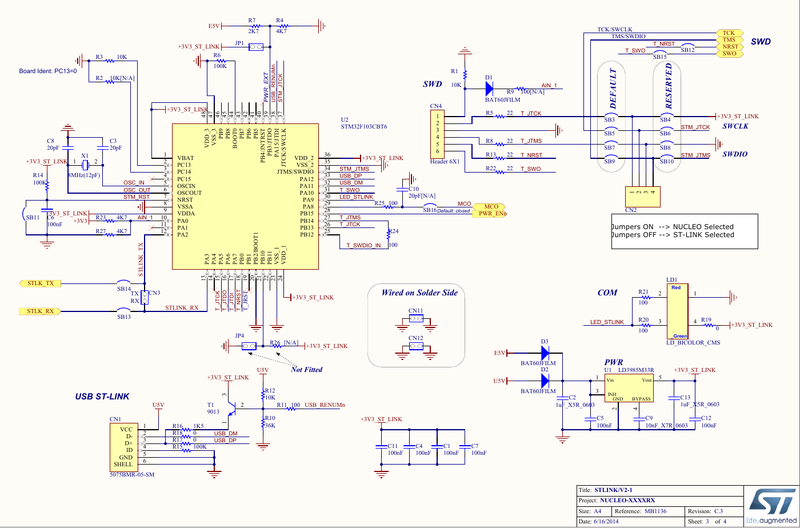Click the D3 diode symbol
The height and width of the screenshot is (528, 800).
tap(544, 353)
